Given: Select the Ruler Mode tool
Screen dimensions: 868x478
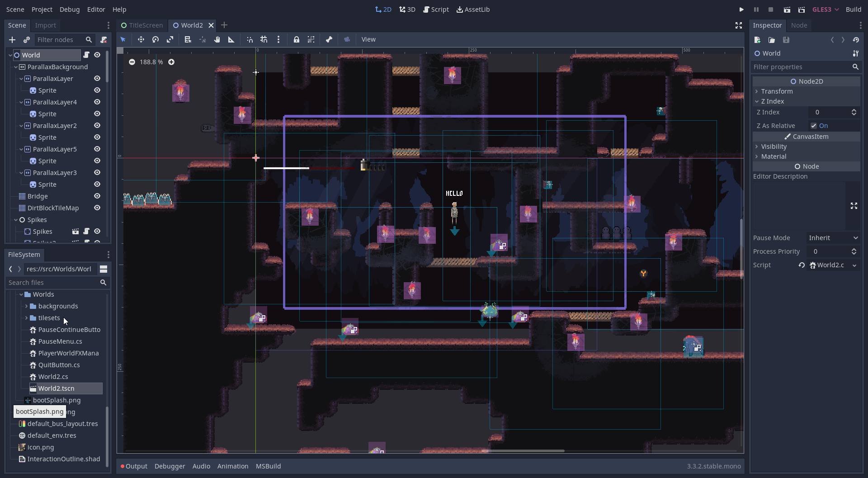Looking at the screenshot, I should click(x=231, y=39).
